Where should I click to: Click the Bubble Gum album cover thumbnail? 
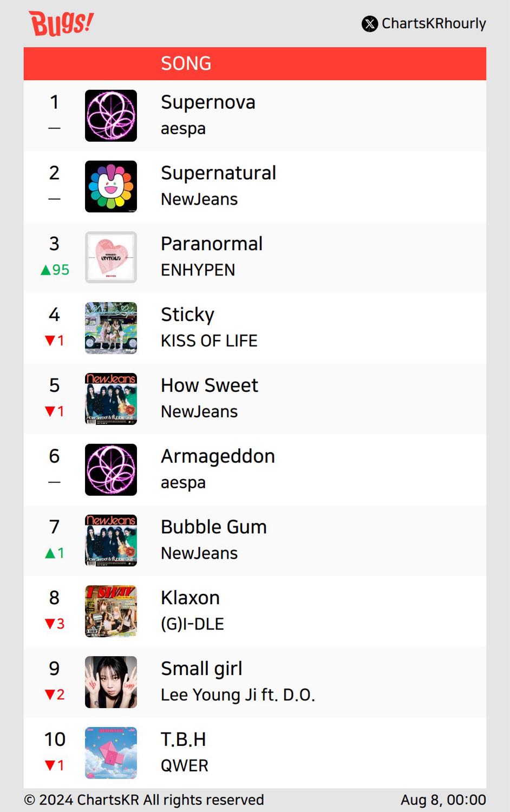(x=111, y=541)
